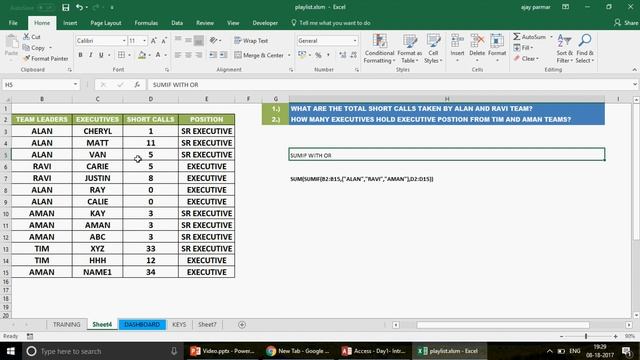Toggle Italic formatting
This screenshot has width=640, height=360.
coord(90,55)
